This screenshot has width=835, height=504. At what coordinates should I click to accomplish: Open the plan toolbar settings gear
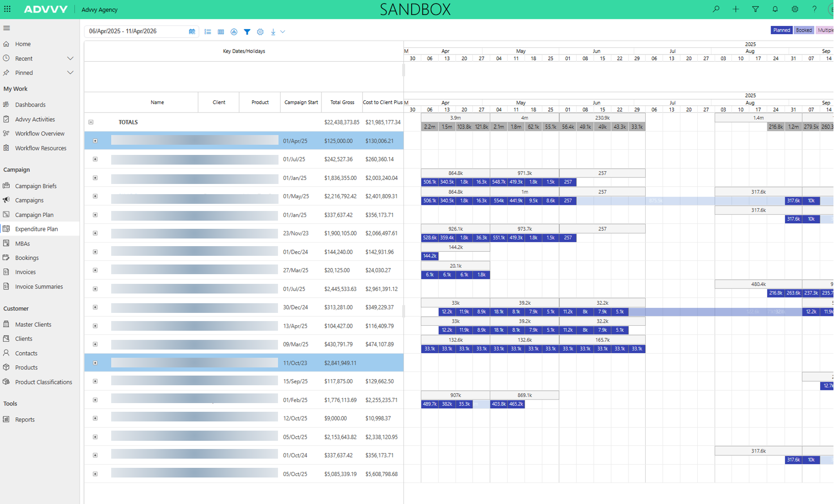[x=260, y=32]
